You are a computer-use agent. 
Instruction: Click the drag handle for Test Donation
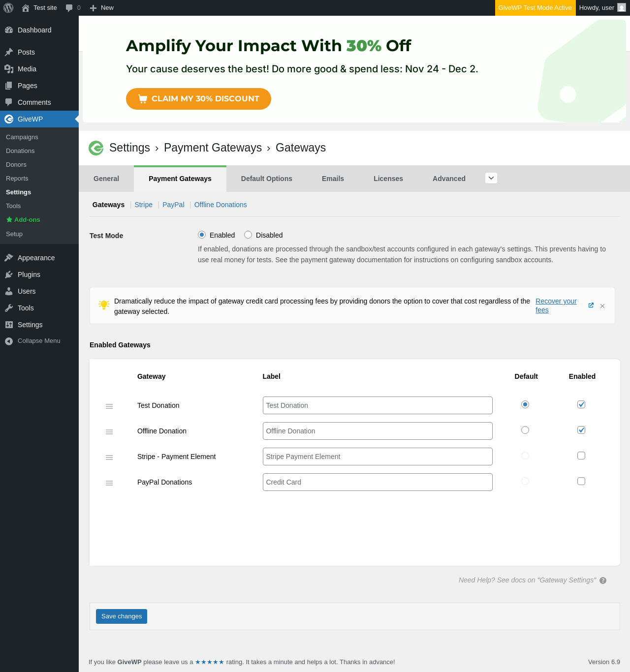pyautogui.click(x=109, y=406)
